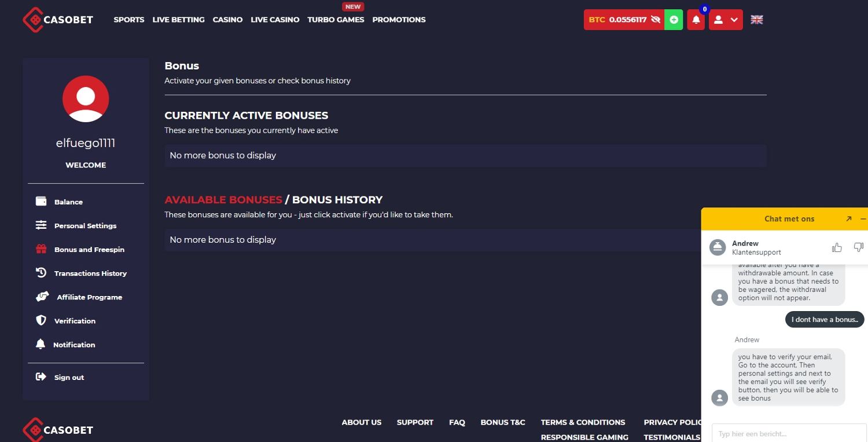Open the notifications bell in header

(696, 20)
